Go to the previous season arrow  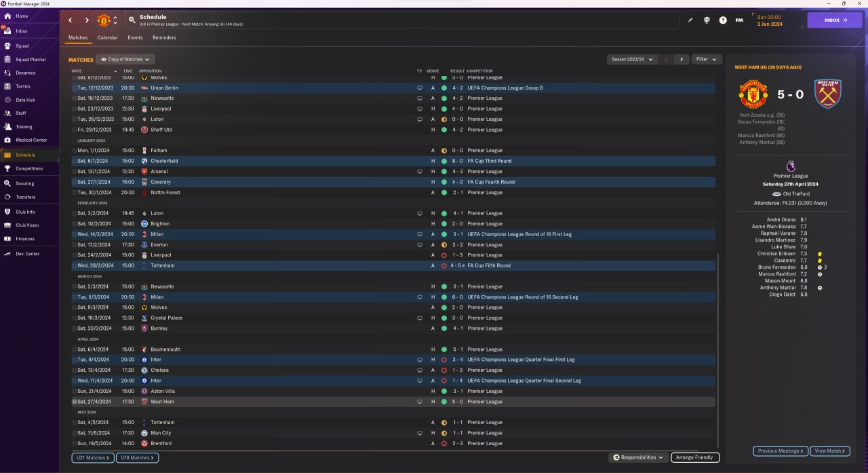tap(666, 60)
